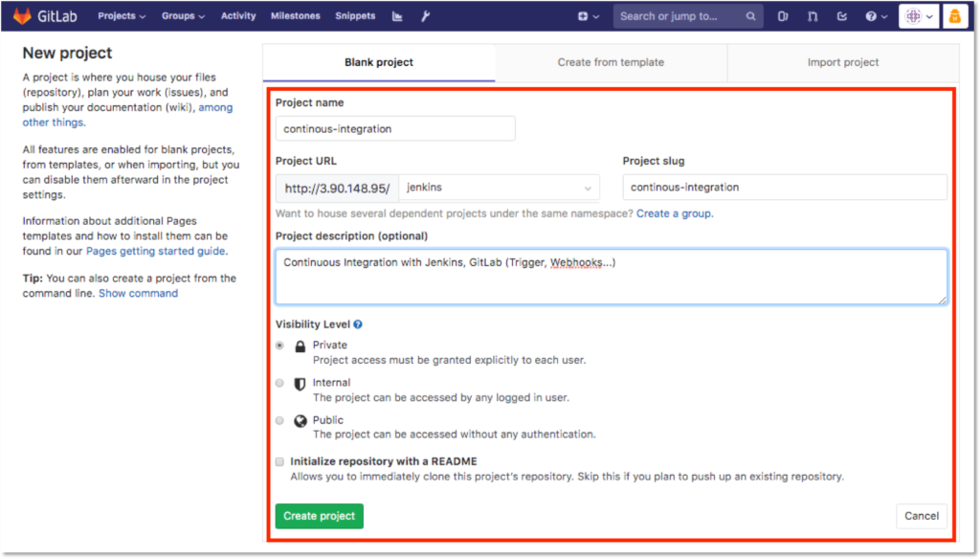
Task: Click the GitLab fox logo
Action: [22, 16]
